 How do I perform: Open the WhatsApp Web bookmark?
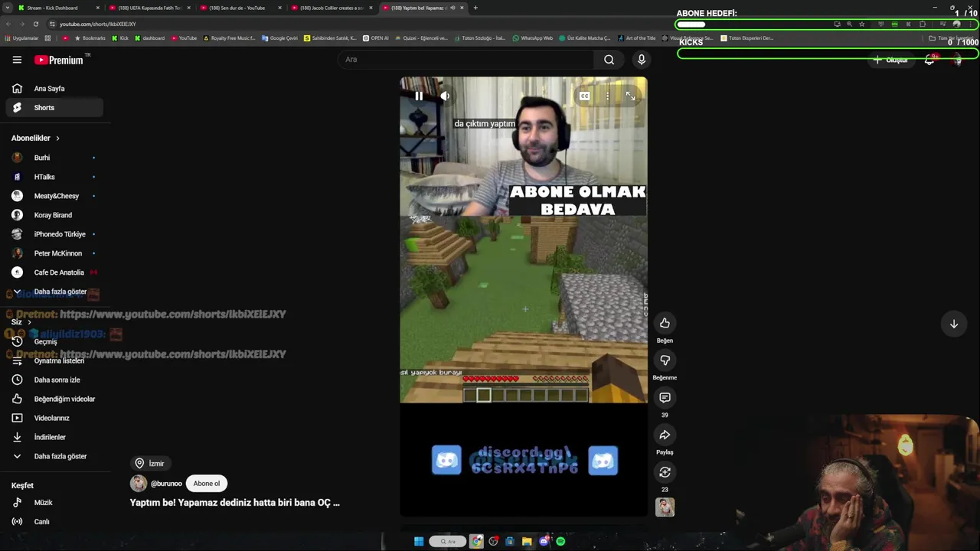tap(533, 37)
